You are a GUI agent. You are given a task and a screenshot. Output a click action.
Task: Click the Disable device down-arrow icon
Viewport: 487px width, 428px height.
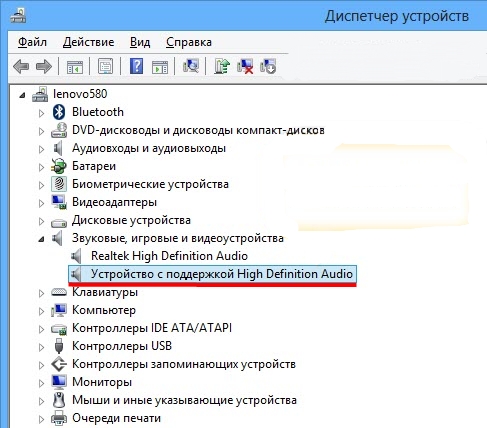(268, 66)
